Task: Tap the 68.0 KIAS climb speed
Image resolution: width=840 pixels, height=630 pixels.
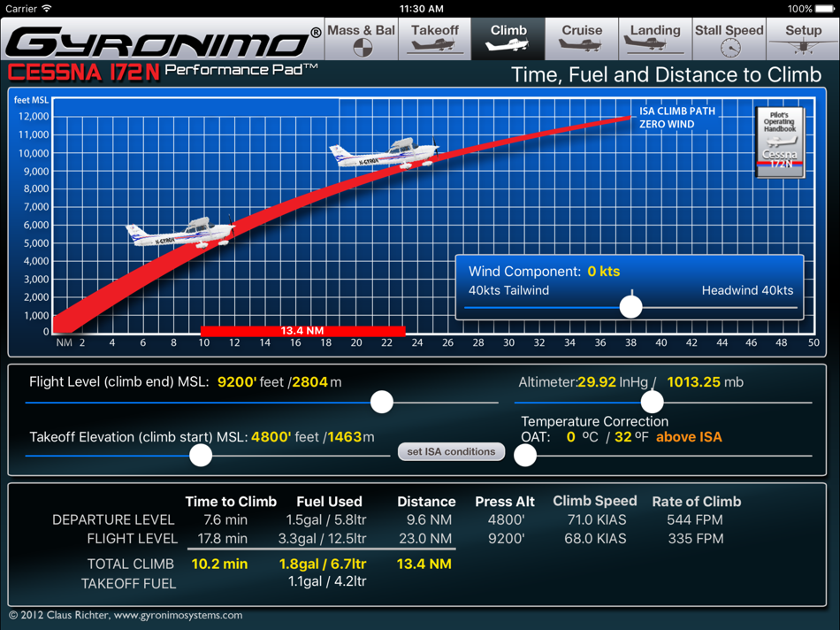Action: coord(595,538)
